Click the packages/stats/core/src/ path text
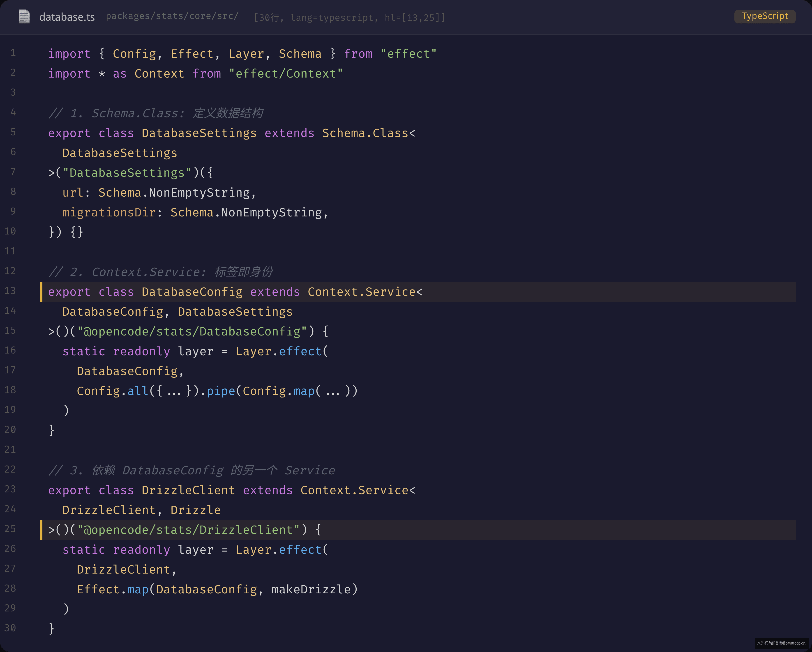This screenshot has height=652, width=812. coord(172,16)
